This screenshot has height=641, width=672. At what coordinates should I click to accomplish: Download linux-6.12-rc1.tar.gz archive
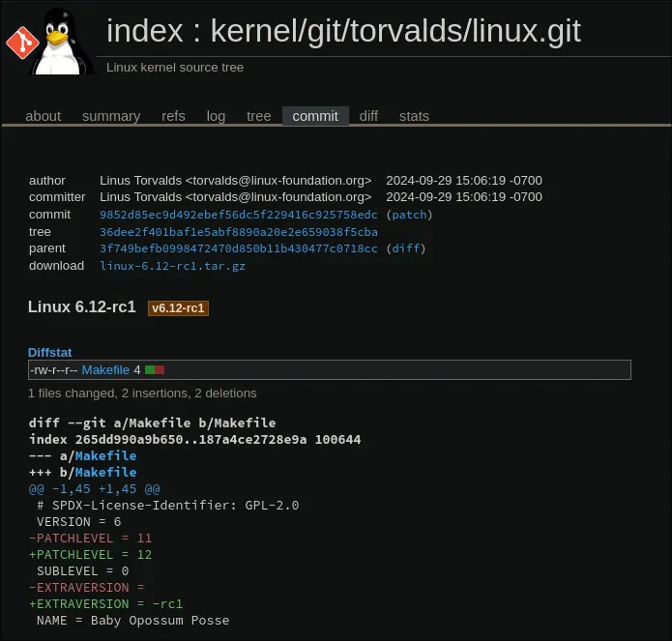pos(172,266)
